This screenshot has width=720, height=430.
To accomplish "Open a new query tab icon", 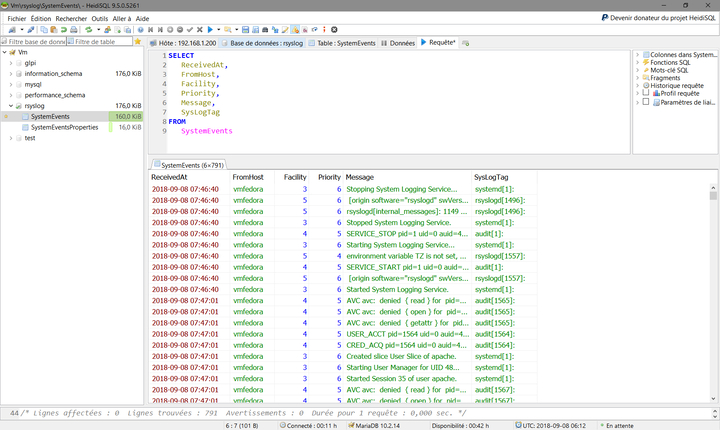I will (465, 43).
